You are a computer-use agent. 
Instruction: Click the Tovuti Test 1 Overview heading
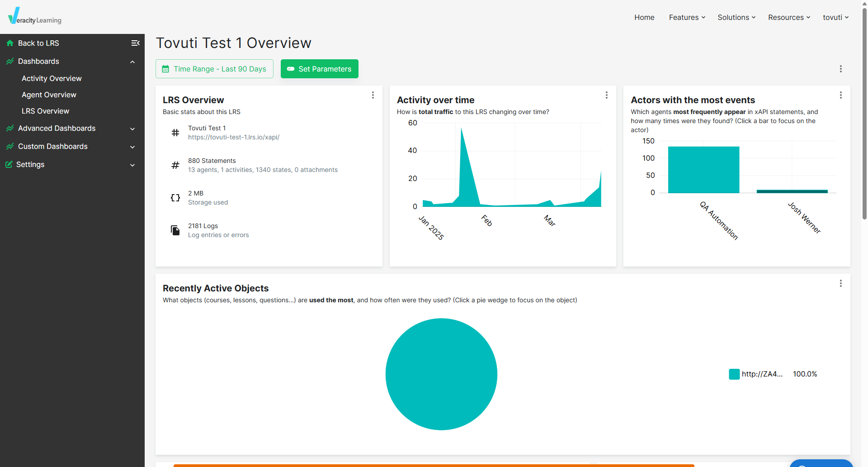tap(234, 43)
